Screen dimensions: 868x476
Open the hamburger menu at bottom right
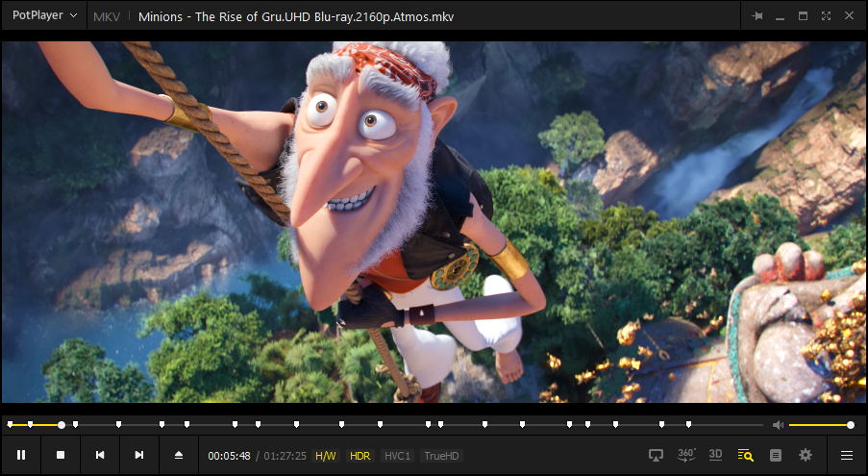pyautogui.click(x=847, y=455)
